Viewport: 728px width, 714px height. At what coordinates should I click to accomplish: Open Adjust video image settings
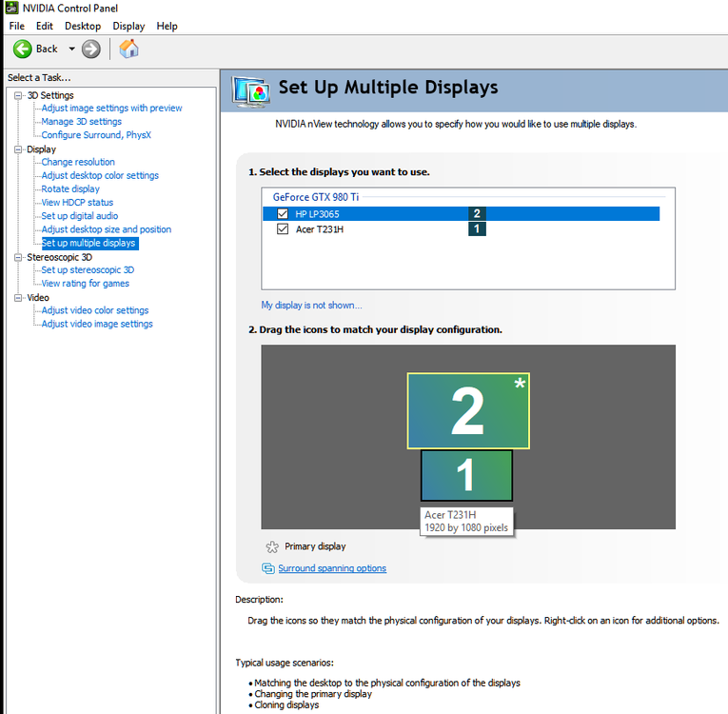97,324
